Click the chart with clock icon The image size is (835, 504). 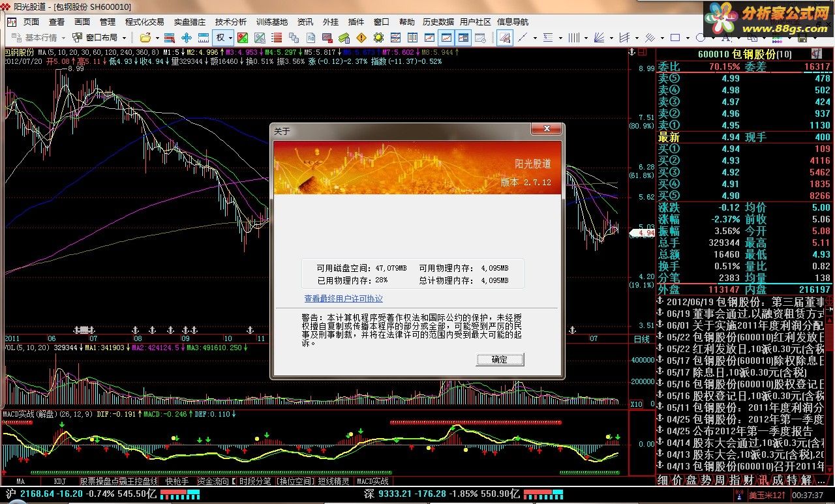(480, 38)
